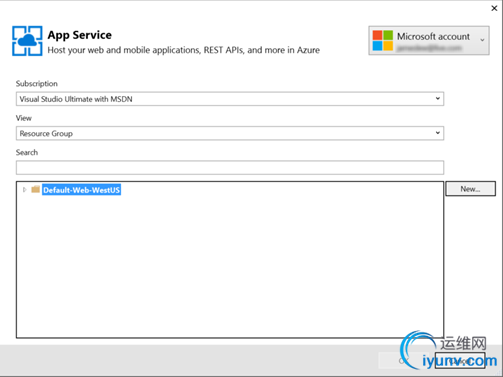Viewport: 503px width, 377px height.
Task: Click the Cancel button
Action: click(460, 361)
